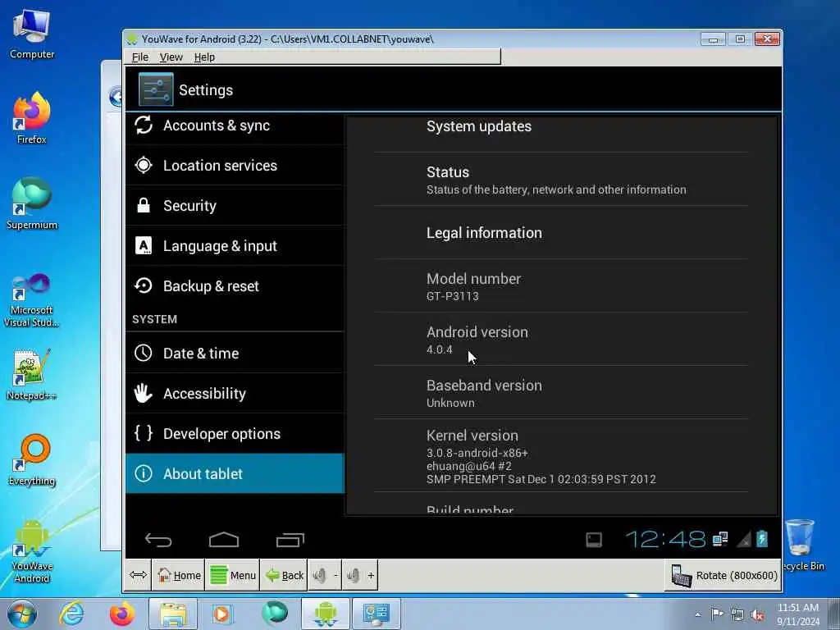Open the File menu
The width and height of the screenshot is (840, 630).
tap(139, 57)
